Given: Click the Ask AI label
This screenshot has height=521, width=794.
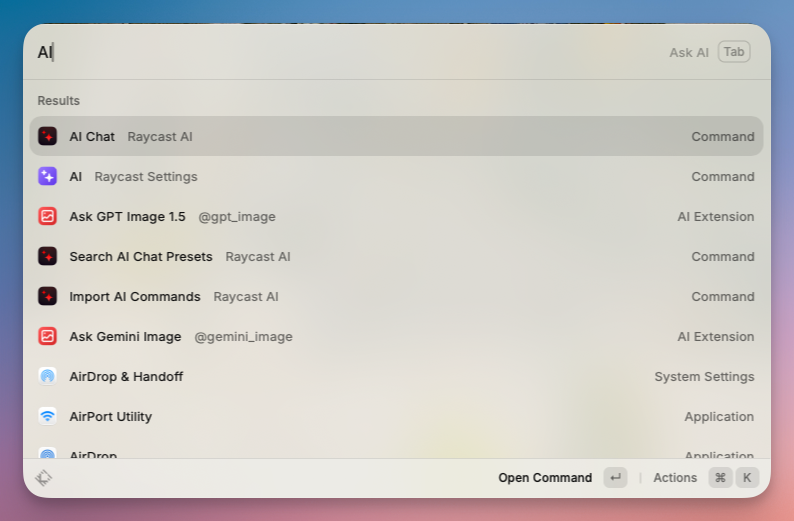Looking at the screenshot, I should (689, 52).
